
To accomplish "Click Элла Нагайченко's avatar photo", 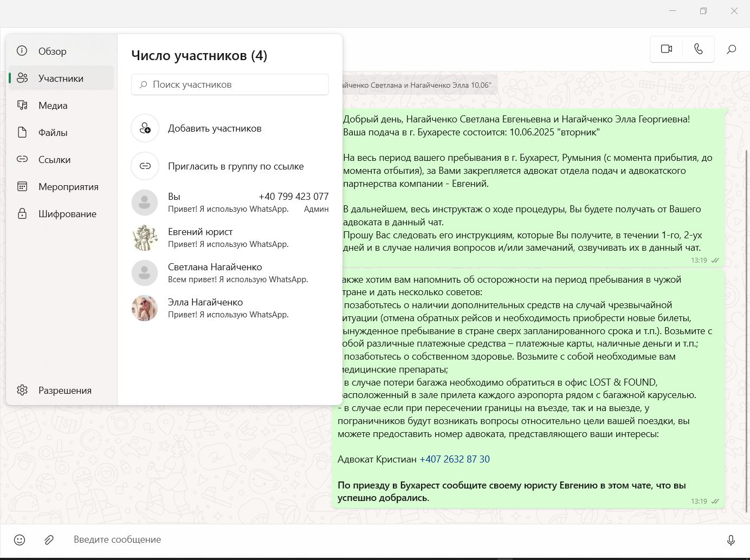I will coord(145,308).
